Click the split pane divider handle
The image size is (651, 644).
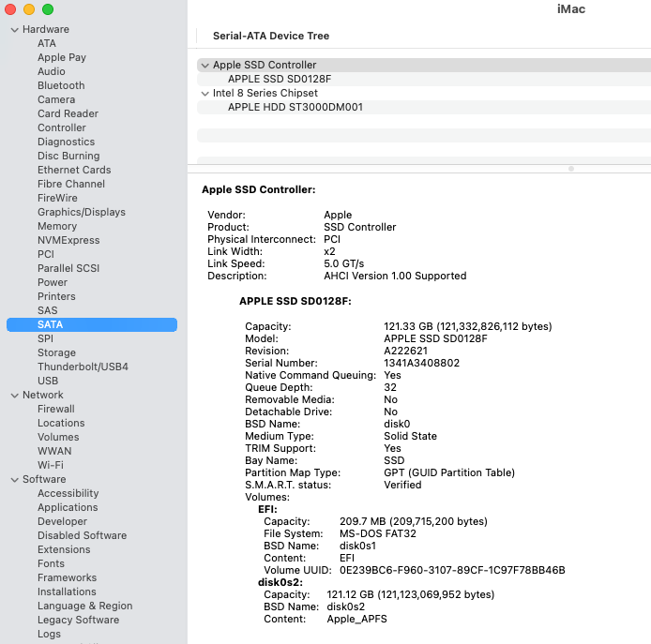pyautogui.click(x=571, y=169)
